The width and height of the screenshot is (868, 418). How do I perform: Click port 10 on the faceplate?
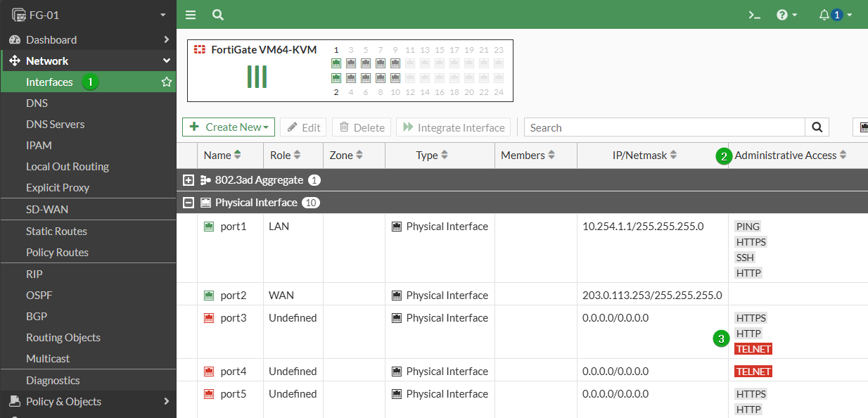(395, 78)
